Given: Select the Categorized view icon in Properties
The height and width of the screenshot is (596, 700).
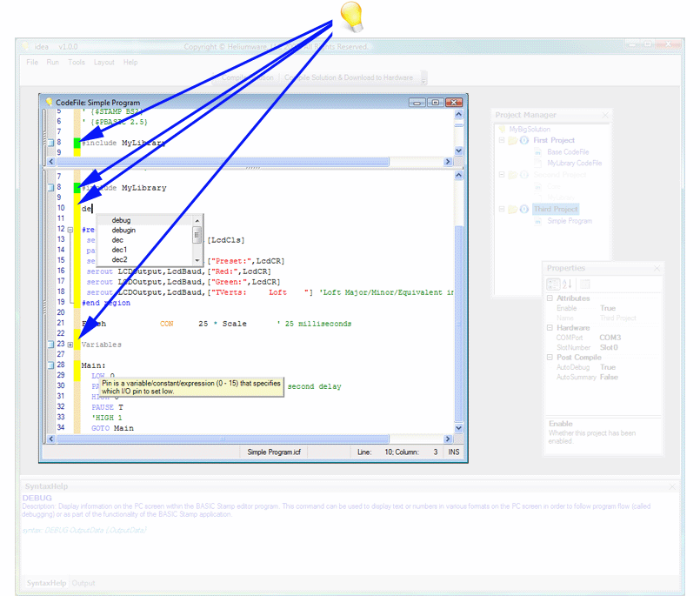Looking at the screenshot, I should (553, 284).
